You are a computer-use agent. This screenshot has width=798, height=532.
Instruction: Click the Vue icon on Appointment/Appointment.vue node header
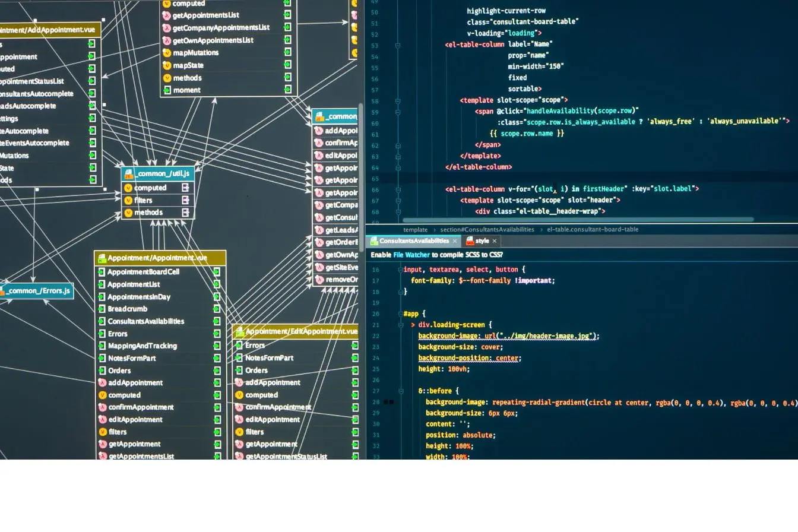101,258
